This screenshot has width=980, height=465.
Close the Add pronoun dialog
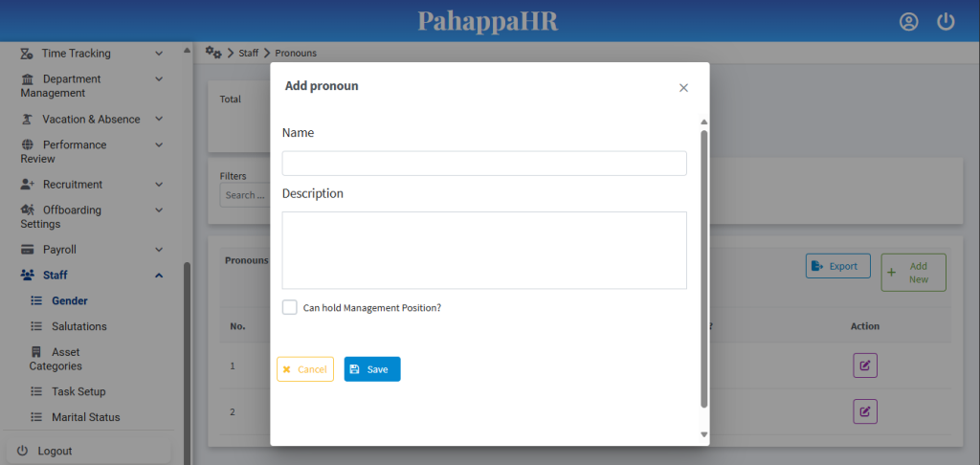click(683, 88)
